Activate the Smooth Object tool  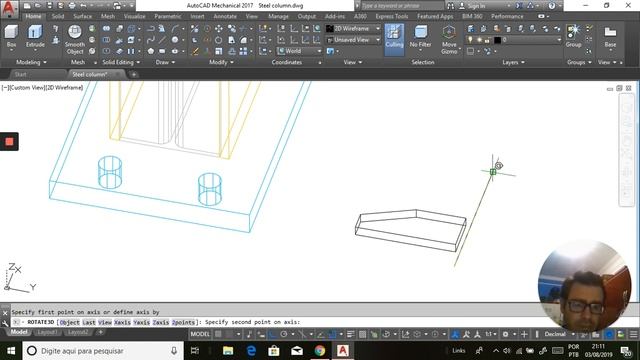coord(75,40)
